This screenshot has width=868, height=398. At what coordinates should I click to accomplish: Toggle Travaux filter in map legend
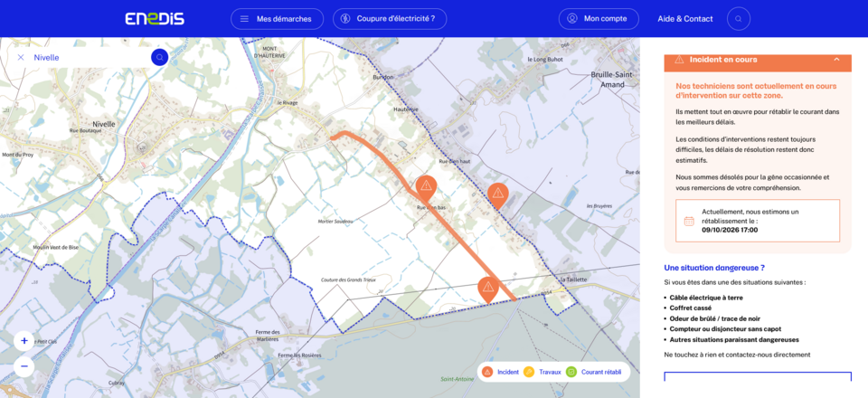(x=542, y=372)
